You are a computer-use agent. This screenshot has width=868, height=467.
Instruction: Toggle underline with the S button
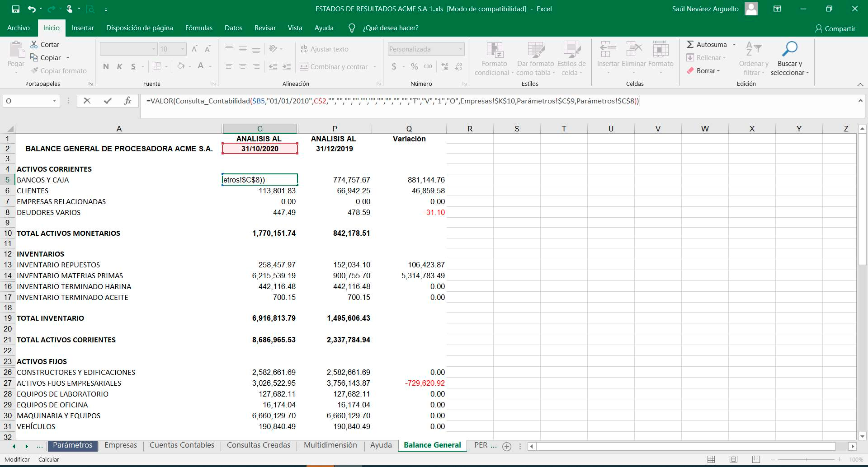pyautogui.click(x=133, y=67)
